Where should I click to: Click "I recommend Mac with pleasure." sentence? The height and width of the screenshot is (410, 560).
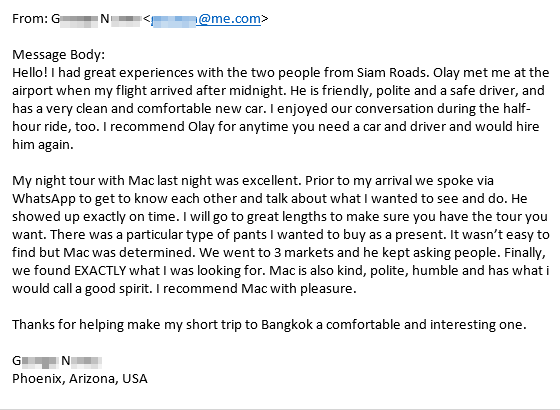click(256, 289)
